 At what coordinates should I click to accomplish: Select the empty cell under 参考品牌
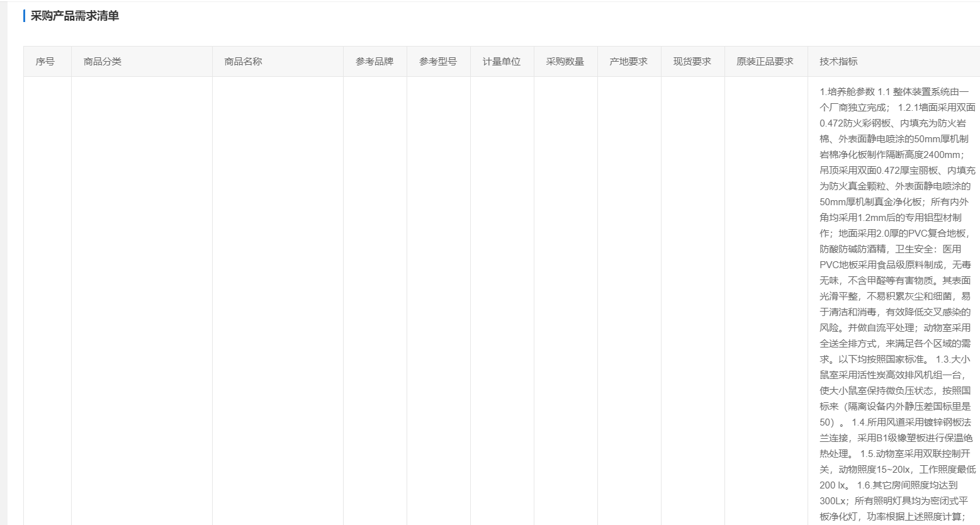coord(375,301)
